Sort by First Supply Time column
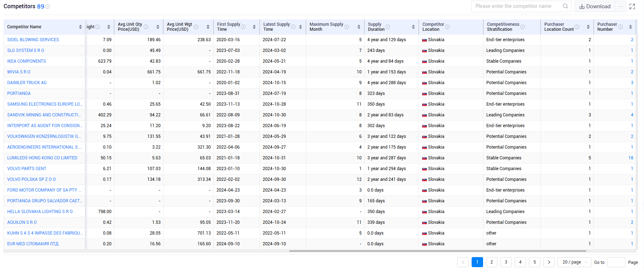The height and width of the screenshot is (270, 644). (x=254, y=27)
